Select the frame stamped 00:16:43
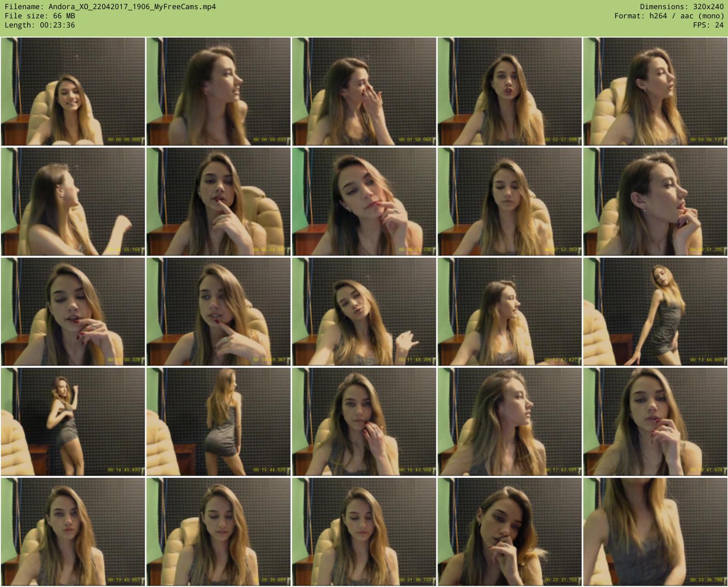The image size is (728, 587). (364, 422)
